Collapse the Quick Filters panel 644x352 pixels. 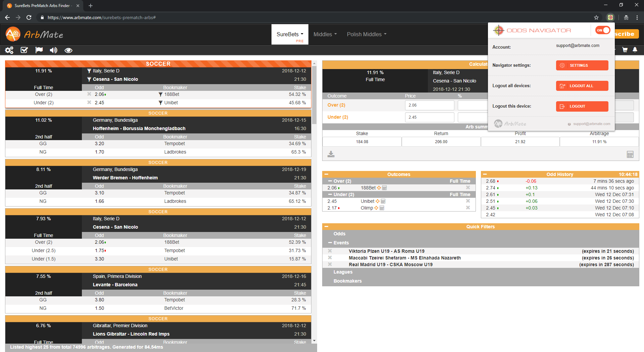(x=326, y=227)
